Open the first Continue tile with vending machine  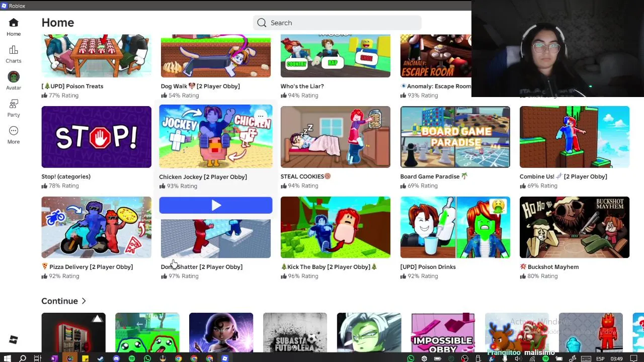[x=73, y=332]
